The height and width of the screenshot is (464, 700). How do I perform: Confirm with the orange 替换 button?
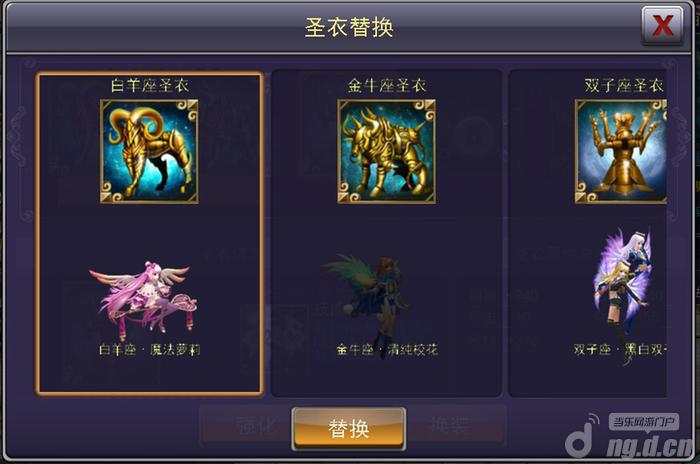pyautogui.click(x=349, y=429)
